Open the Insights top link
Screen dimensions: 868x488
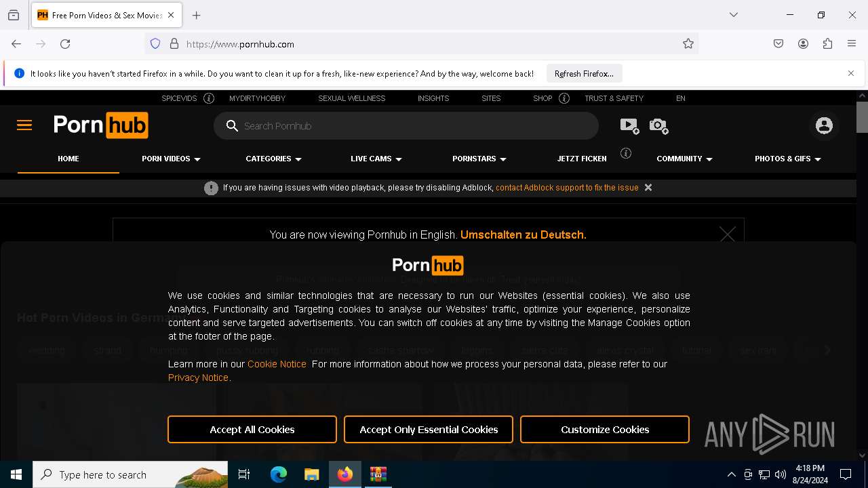pos(433,98)
